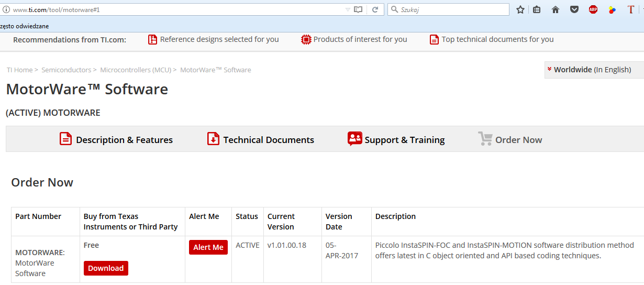Click the search magnifier icon
This screenshot has width=644, height=285.
coord(394,9)
